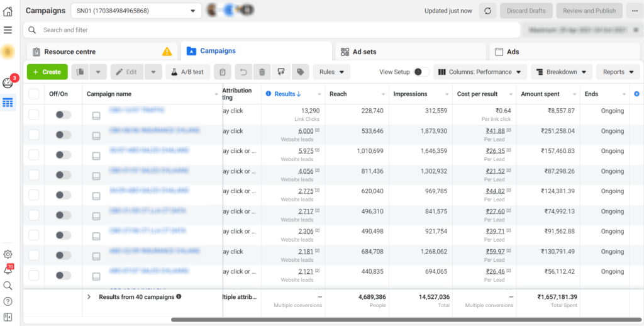
Task: Open the SN01 account dropdown
Action: pyautogui.click(x=136, y=11)
